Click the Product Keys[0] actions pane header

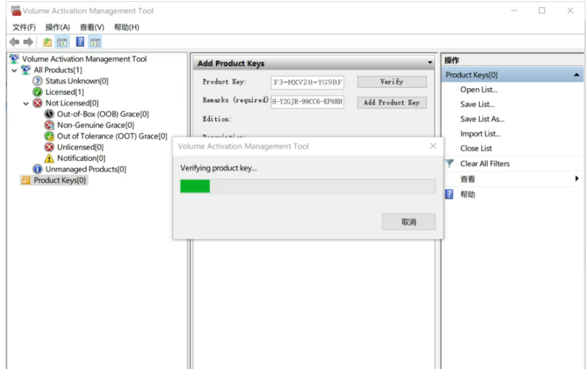tap(512, 75)
